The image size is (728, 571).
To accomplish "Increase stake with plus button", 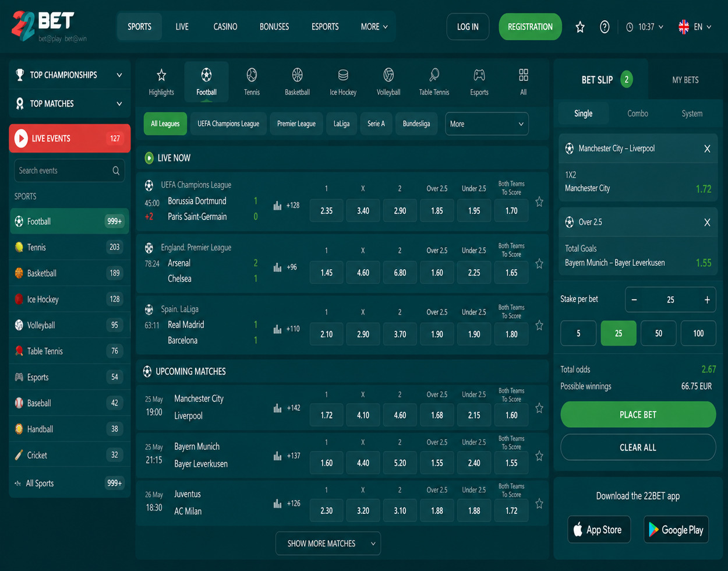I will pos(707,299).
